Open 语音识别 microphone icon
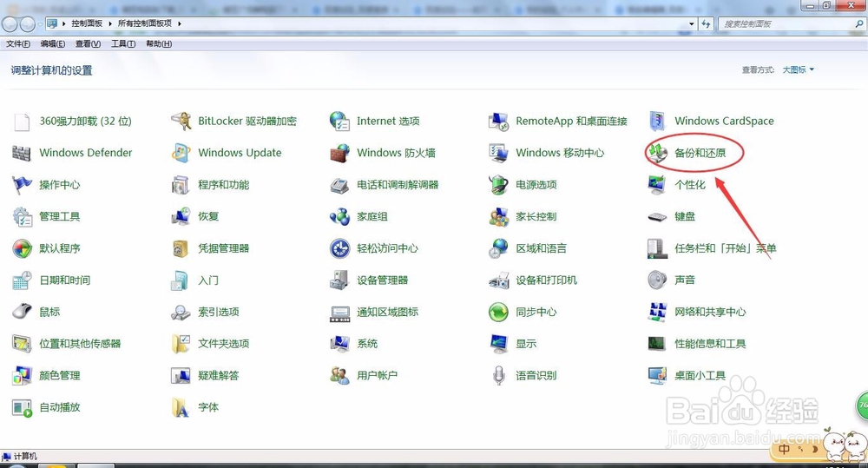Viewport: 868px width, 468px height. point(499,375)
